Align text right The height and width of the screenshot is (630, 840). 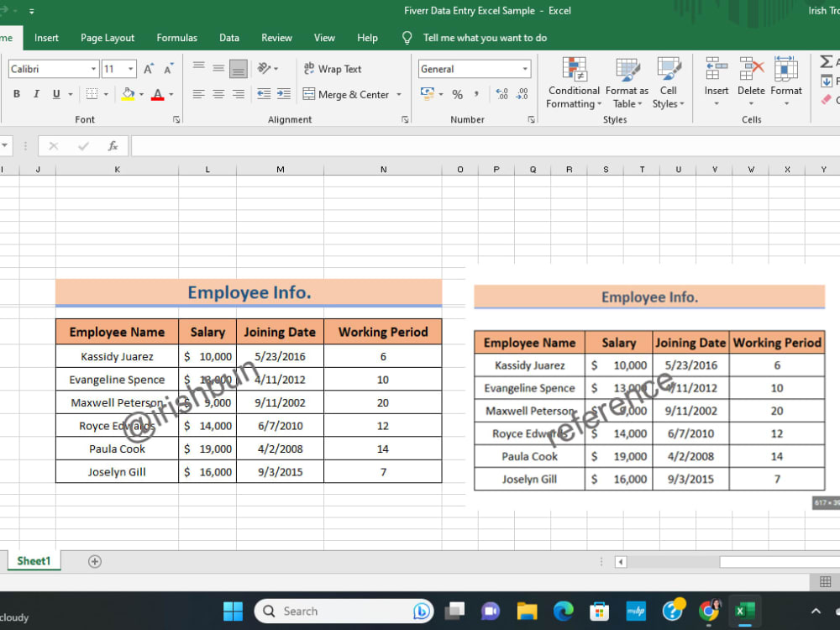click(x=239, y=94)
